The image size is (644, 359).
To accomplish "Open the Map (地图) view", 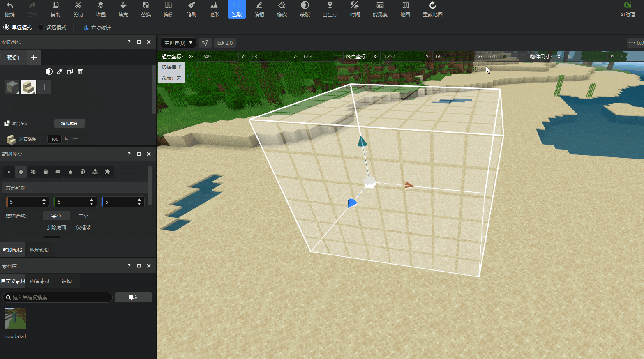I will pyautogui.click(x=405, y=9).
